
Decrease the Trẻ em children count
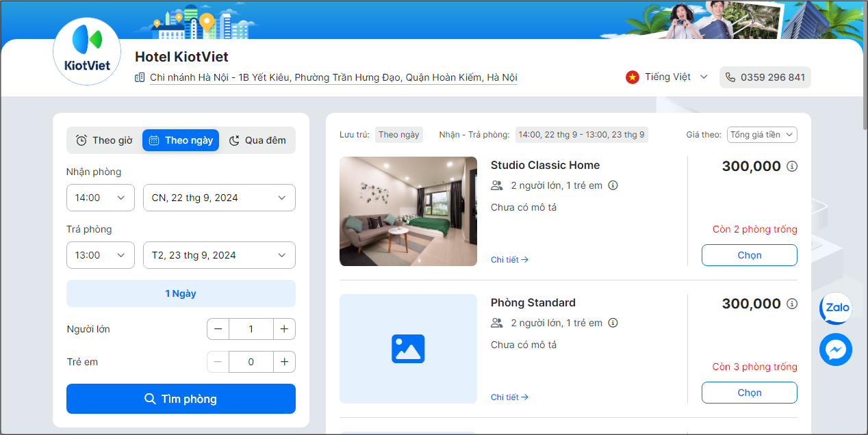(218, 362)
